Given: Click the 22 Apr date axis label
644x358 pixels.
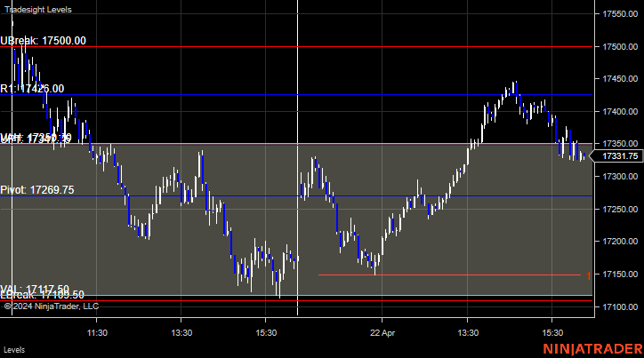Looking at the screenshot, I should pos(382,332).
